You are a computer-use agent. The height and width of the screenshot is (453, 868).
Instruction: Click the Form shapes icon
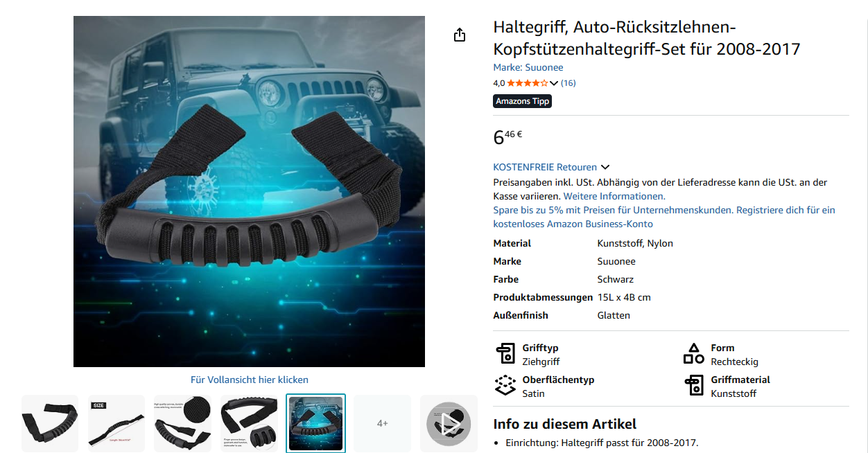coord(693,354)
